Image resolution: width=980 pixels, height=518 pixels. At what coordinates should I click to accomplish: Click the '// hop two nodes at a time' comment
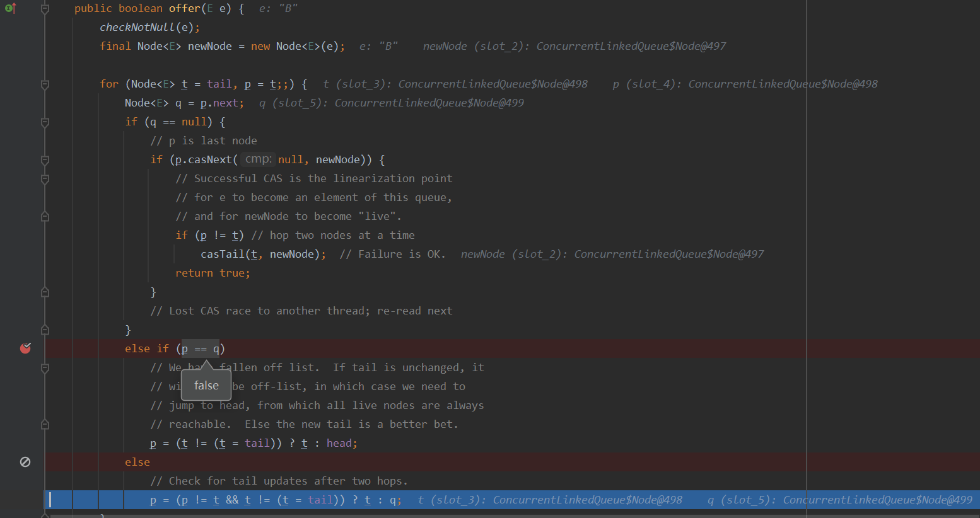(333, 235)
